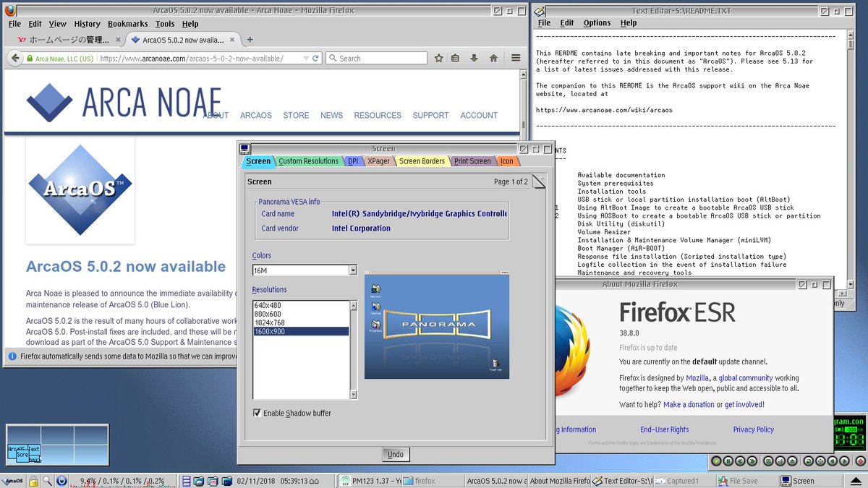Select the 640x480 resolution
This screenshot has width=868, height=488.
301,305
